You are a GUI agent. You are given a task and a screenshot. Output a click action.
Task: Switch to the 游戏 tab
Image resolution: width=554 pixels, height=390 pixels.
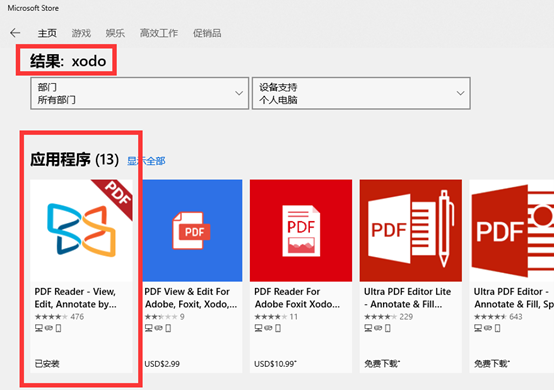81,33
